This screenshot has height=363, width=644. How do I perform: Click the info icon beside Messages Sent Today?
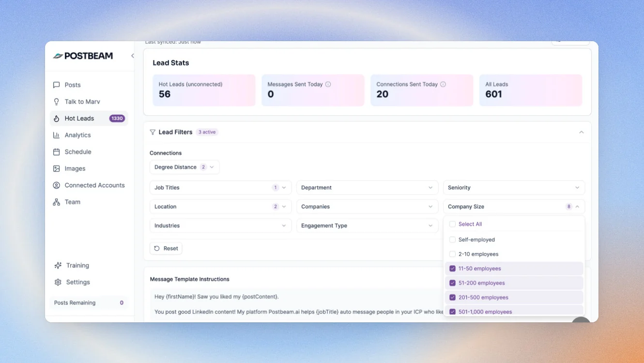point(328,84)
